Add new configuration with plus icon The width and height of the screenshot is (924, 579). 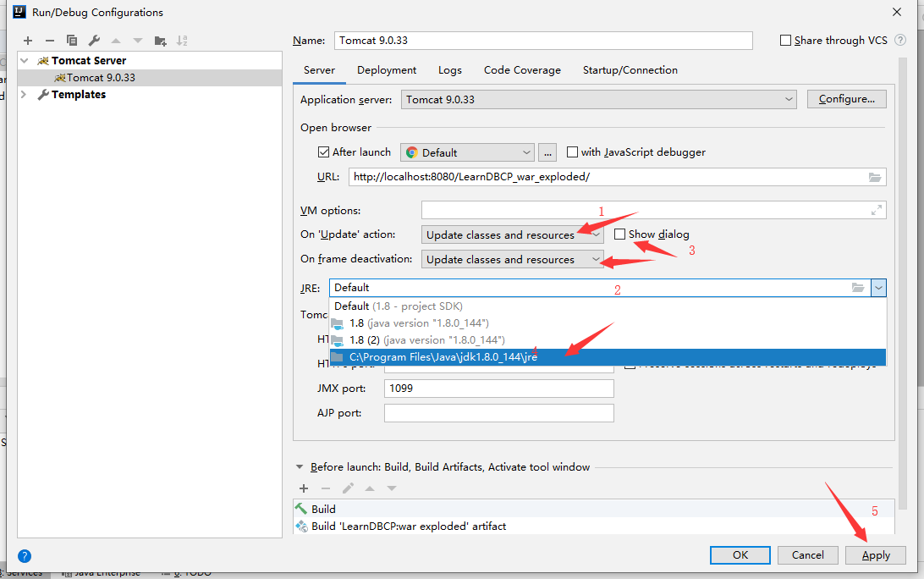point(28,41)
